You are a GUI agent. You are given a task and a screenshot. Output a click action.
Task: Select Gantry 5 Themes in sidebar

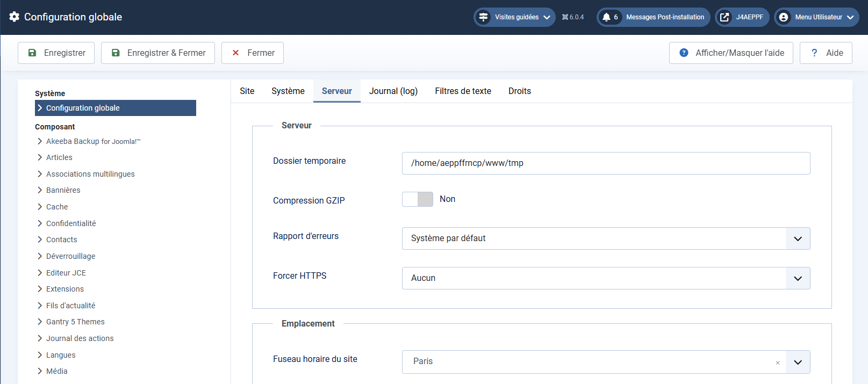[x=75, y=322]
